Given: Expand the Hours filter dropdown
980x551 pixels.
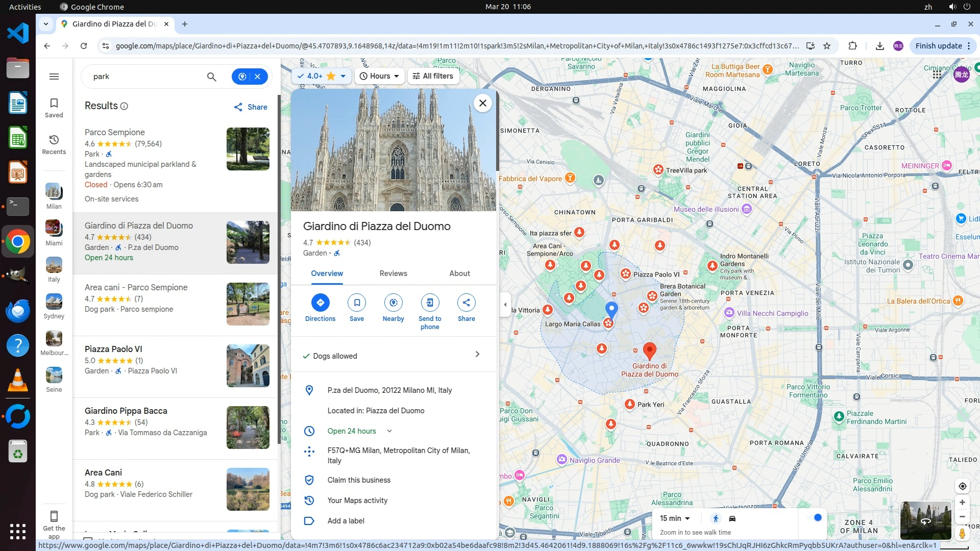Looking at the screenshot, I should tap(379, 76).
